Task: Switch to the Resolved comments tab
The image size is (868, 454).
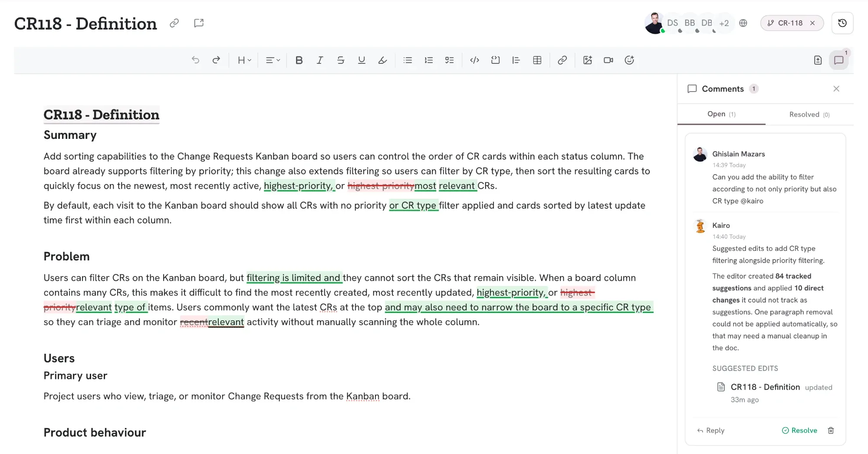Action: coord(809,115)
